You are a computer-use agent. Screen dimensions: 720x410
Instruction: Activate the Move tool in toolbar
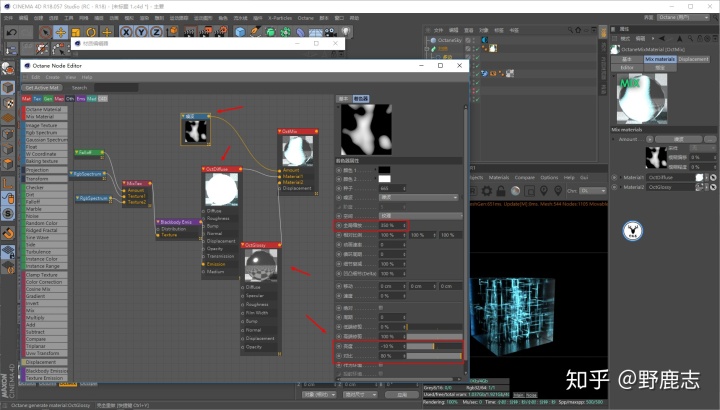pyautogui.click(x=60, y=32)
